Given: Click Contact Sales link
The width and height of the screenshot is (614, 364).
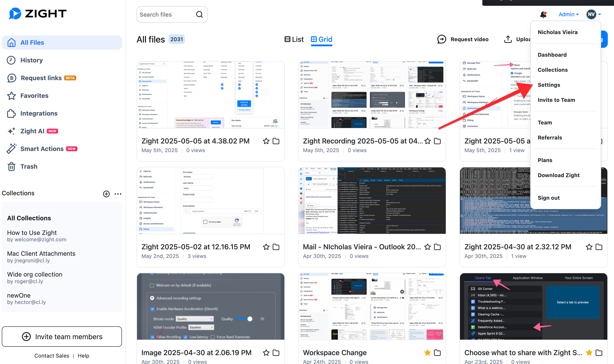Looking at the screenshot, I should click(52, 355).
